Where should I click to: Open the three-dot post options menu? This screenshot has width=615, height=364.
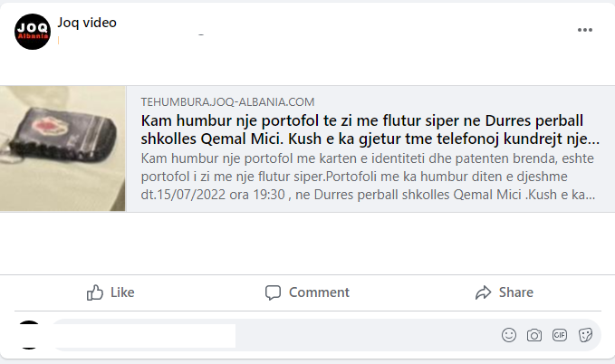585,30
